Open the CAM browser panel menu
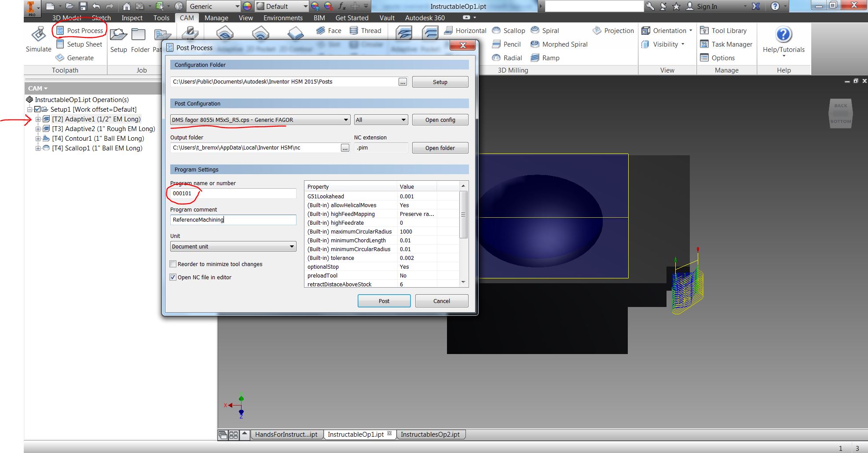 38,88
